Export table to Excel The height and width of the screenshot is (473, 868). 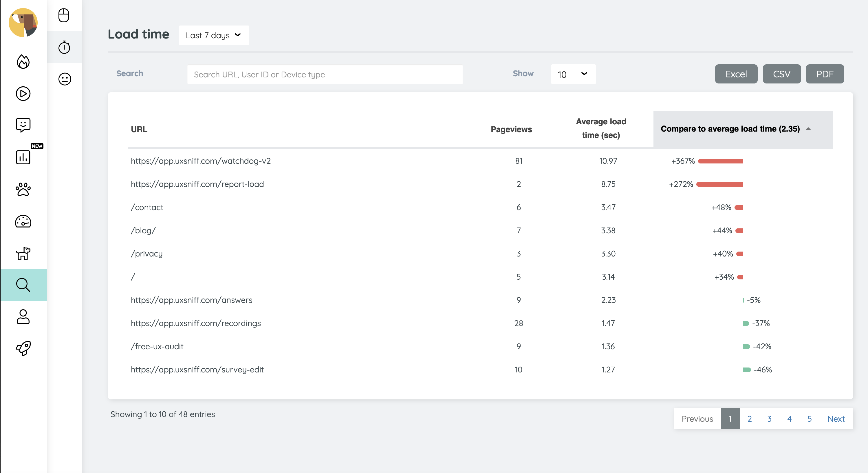736,74
